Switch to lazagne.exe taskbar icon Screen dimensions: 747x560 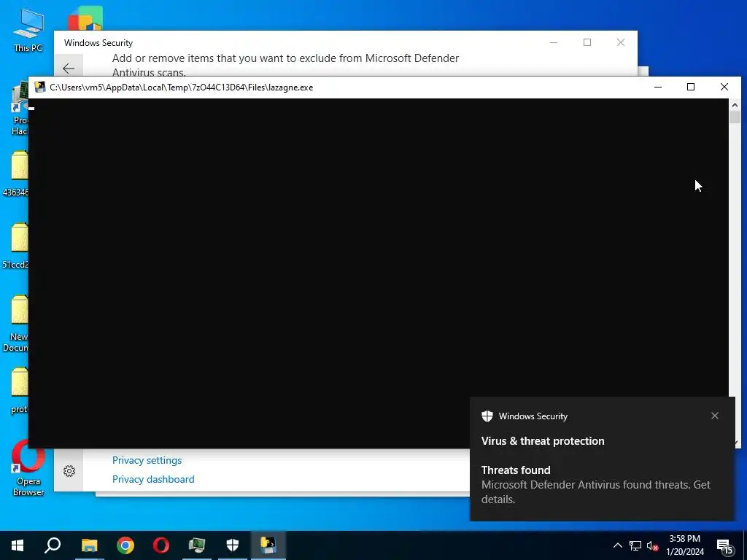point(268,545)
